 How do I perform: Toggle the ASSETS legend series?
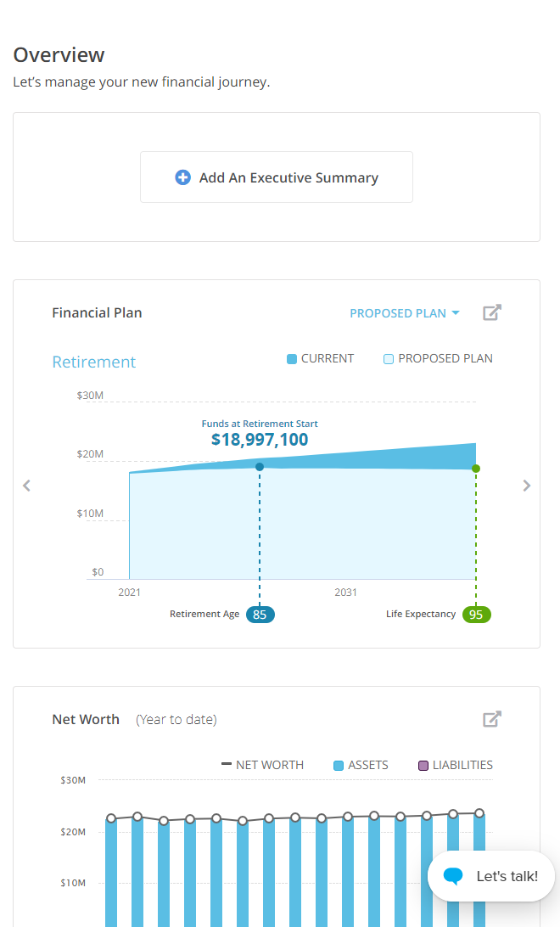tap(361, 765)
